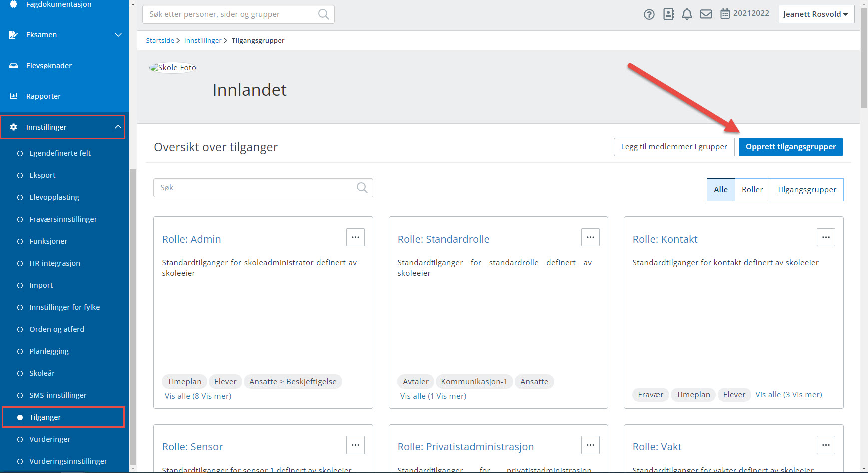Open Funksjoner in settings menu
The width and height of the screenshot is (868, 473).
[x=48, y=241]
